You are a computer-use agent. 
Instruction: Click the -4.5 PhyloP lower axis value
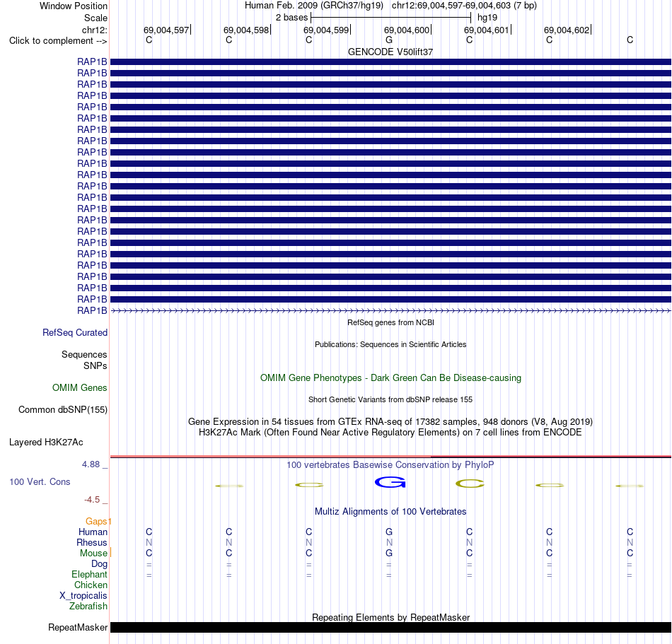(92, 500)
